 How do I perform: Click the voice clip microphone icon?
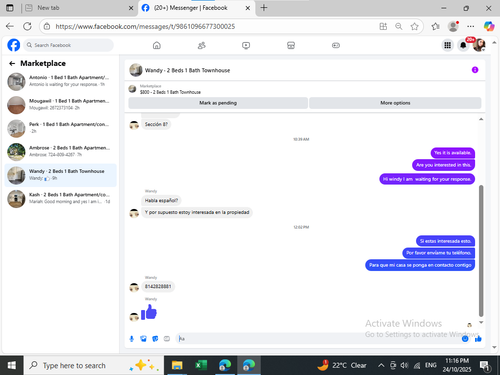pyautogui.click(x=132, y=339)
